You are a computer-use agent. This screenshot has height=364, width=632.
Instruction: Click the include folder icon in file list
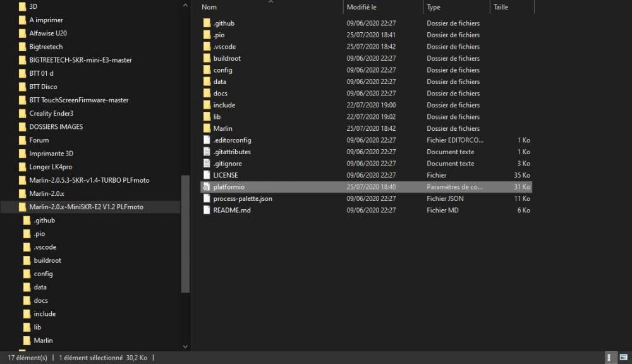coord(207,105)
